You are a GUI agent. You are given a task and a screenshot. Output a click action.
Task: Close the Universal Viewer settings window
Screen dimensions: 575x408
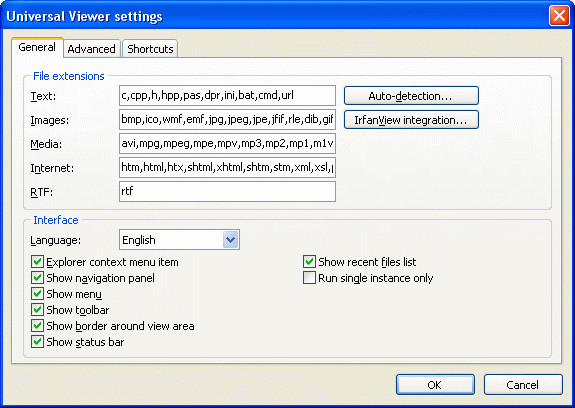pyautogui.click(x=559, y=16)
